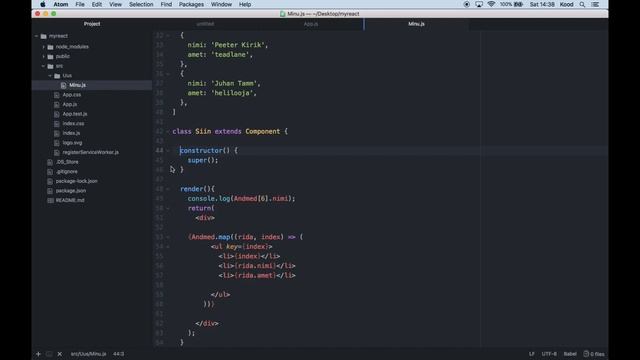This screenshot has height=360, width=640.
Task: Open package.json in the tree view
Action: 71,191
